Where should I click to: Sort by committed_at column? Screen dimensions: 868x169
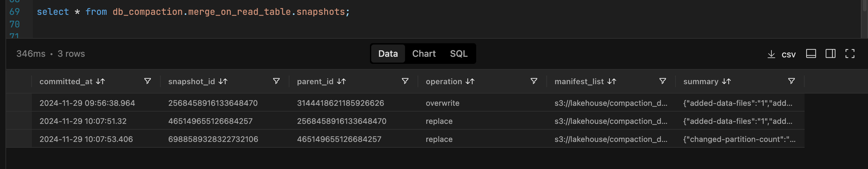(x=100, y=81)
